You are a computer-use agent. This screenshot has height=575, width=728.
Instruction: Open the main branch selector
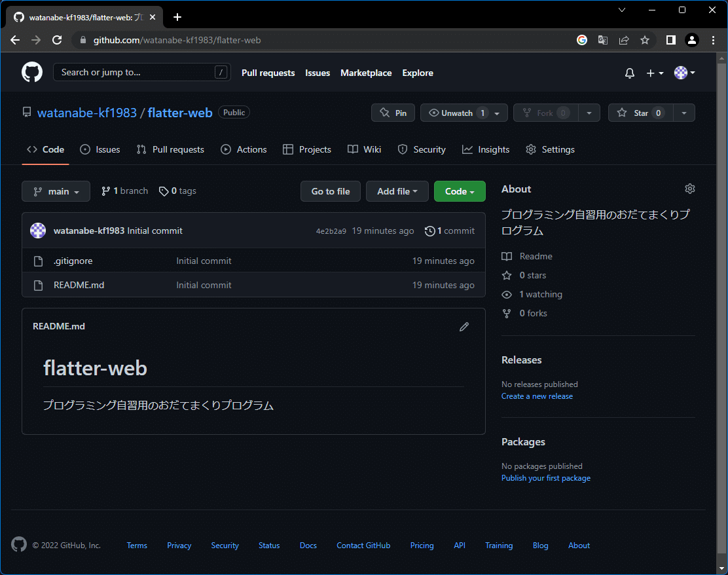[x=56, y=191]
